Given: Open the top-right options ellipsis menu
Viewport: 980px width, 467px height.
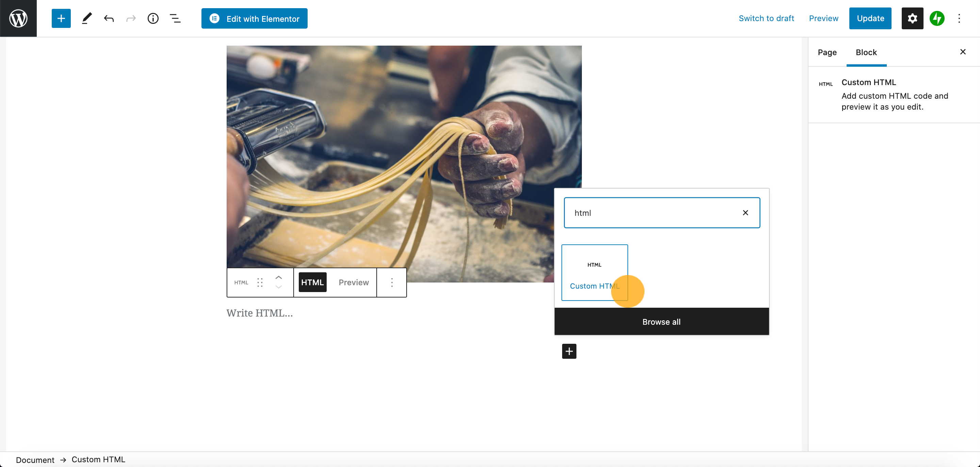Looking at the screenshot, I should [x=959, y=18].
